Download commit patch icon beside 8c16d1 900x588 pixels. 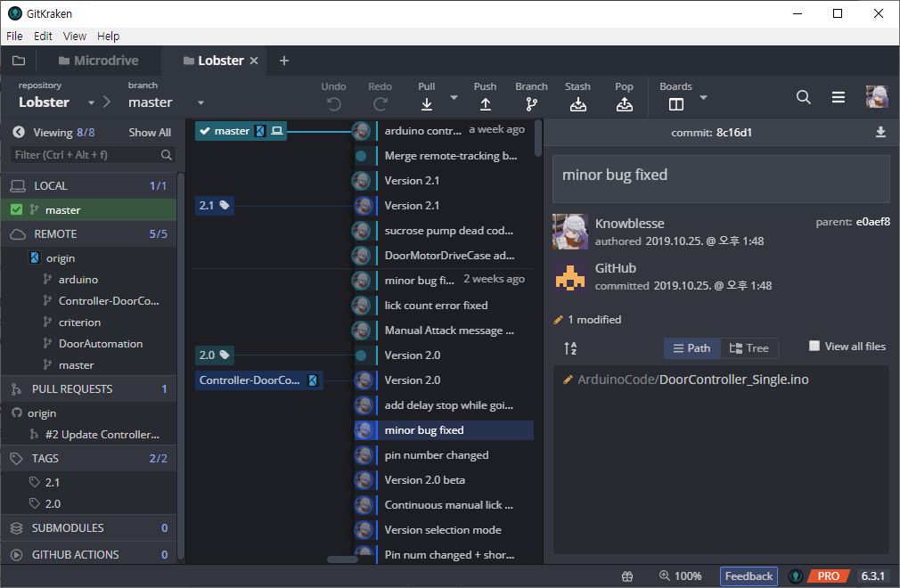pos(880,133)
